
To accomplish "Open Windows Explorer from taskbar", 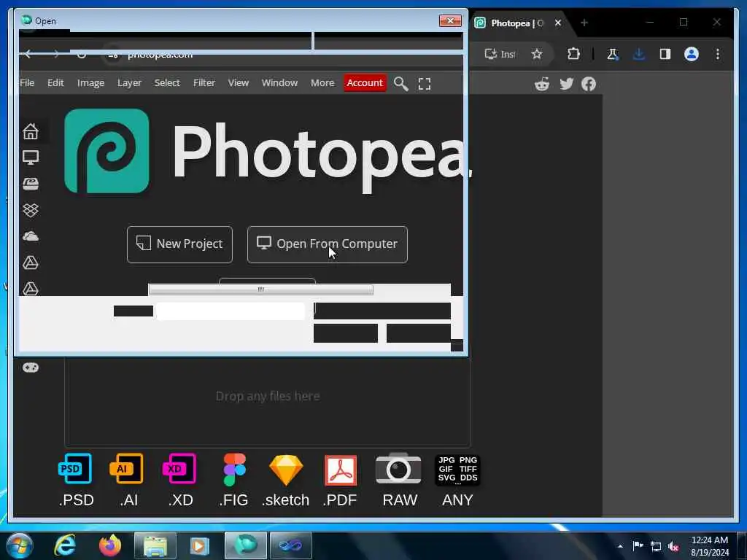I will 155,545.
